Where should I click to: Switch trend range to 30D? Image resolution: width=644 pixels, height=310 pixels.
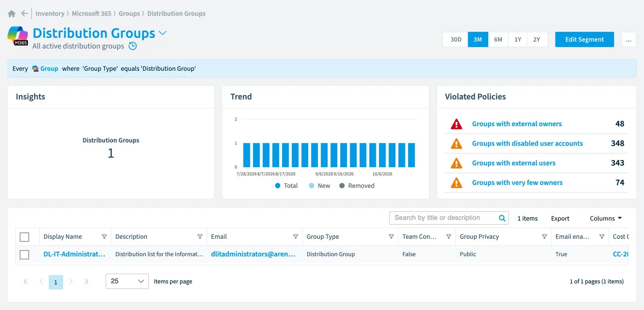(456, 39)
